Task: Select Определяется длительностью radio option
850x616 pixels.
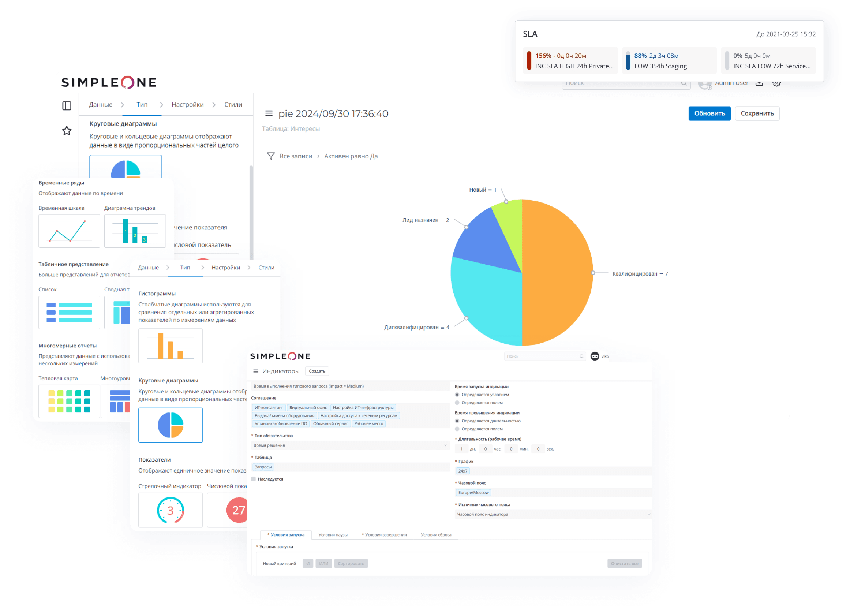Action: 457,421
